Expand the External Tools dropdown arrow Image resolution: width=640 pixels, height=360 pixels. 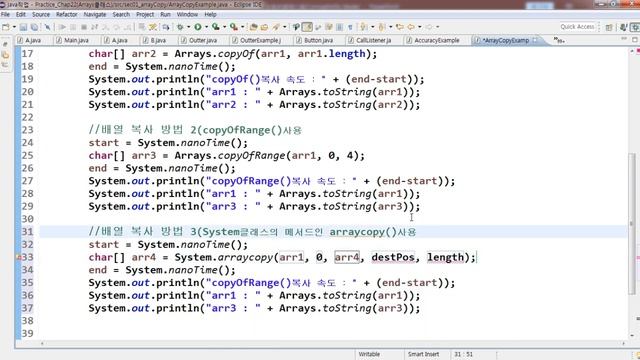[x=242, y=27]
